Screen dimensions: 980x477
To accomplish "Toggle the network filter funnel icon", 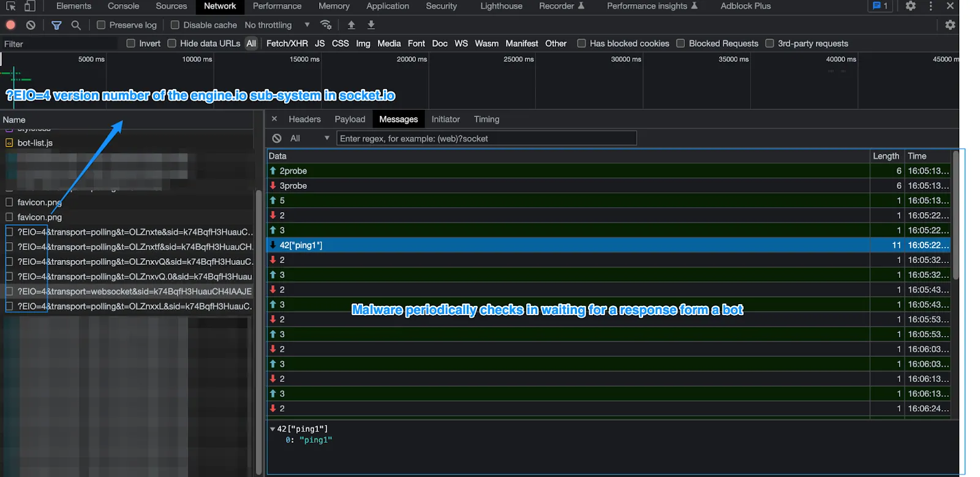I will tap(56, 25).
